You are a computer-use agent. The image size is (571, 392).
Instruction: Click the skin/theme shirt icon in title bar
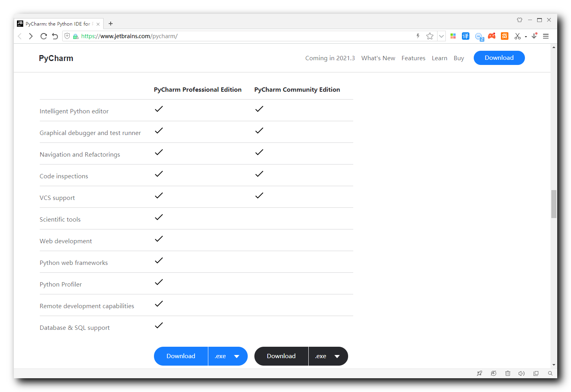tap(519, 20)
